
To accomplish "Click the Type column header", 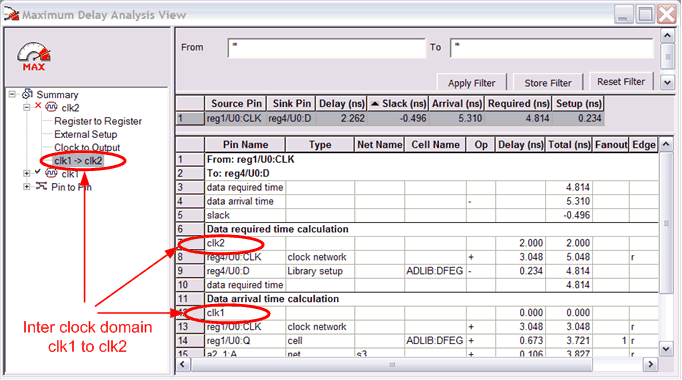I will (x=320, y=144).
